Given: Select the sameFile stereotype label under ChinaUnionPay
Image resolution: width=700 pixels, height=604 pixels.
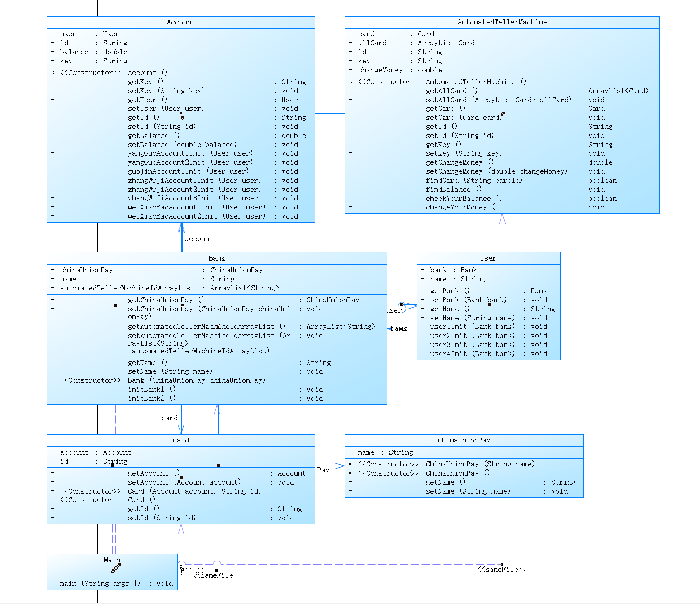Looking at the screenshot, I should coord(501,570).
